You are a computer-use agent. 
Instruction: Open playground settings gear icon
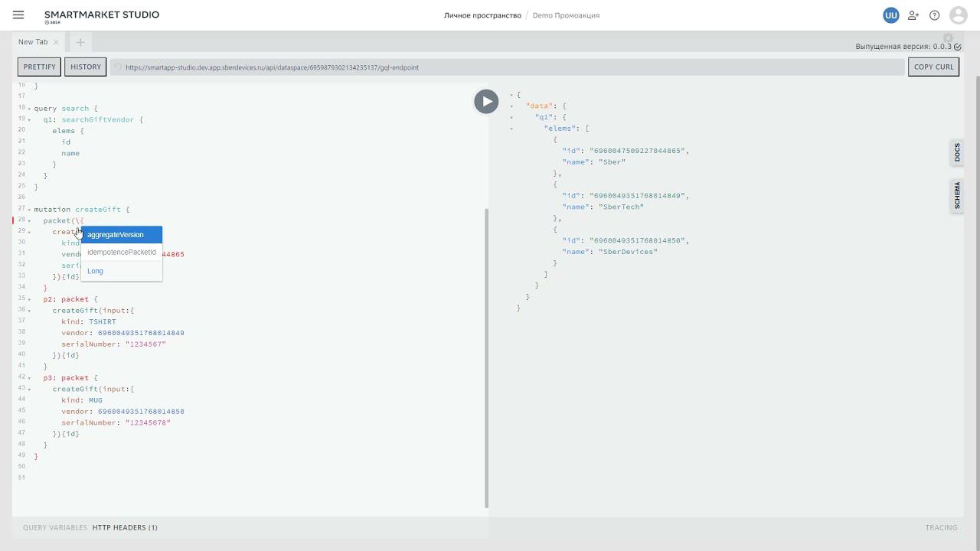point(948,38)
